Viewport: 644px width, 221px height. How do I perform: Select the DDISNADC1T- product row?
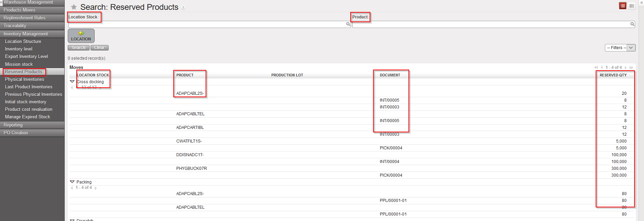tap(352, 155)
